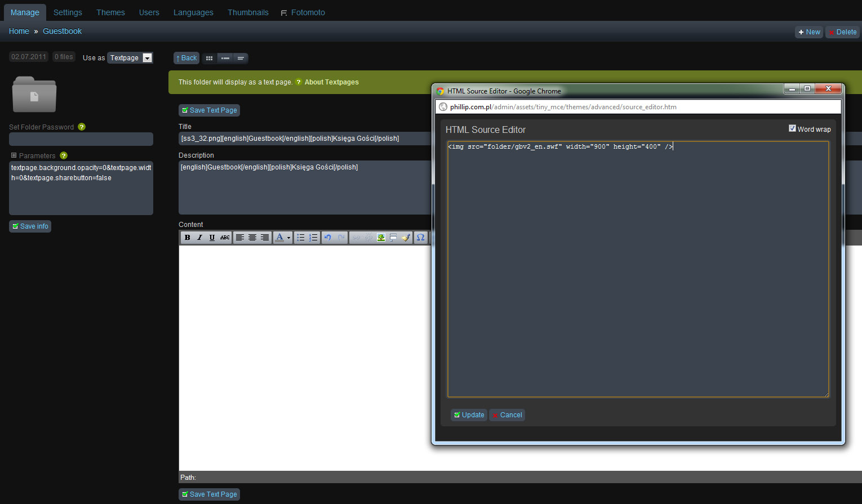Open About Textpages help link

[331, 82]
